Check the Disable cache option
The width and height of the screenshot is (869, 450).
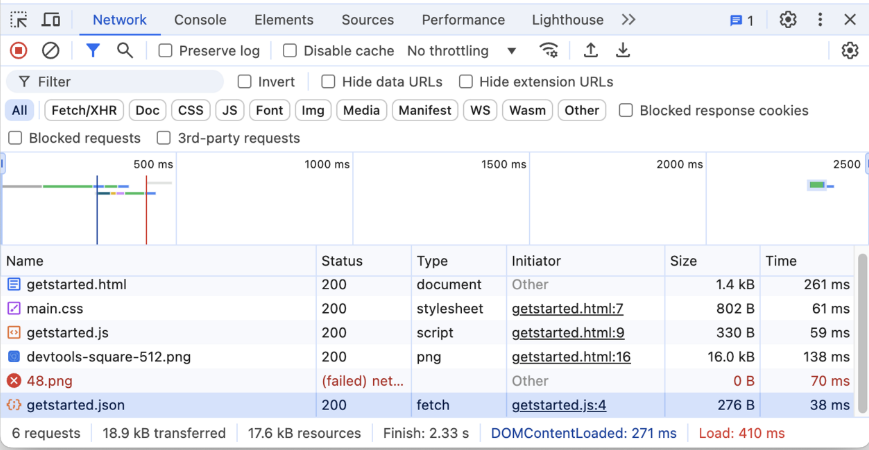(290, 51)
